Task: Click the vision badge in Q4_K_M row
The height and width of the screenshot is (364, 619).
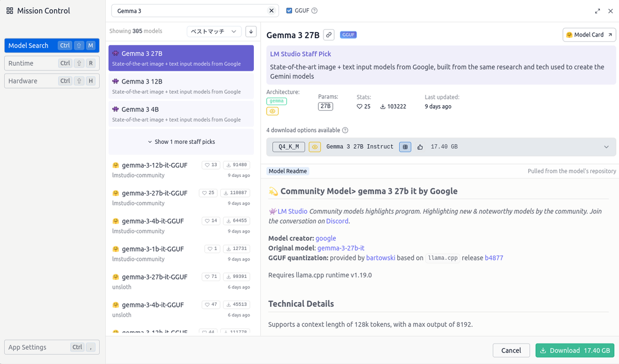Action: [315, 147]
